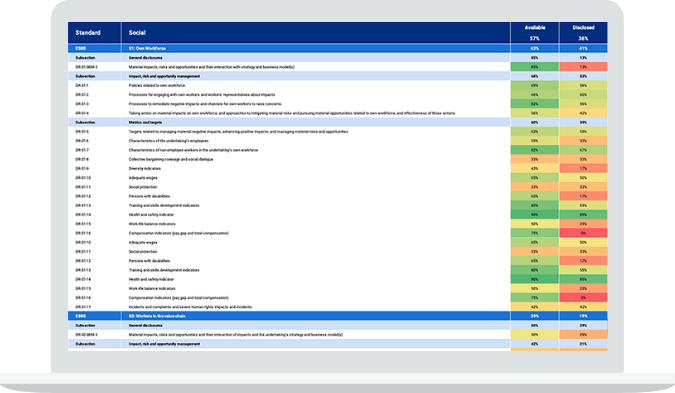Click Available cell in the DR-S2 SBM-3 row
The image size is (675, 393).
tap(535, 334)
